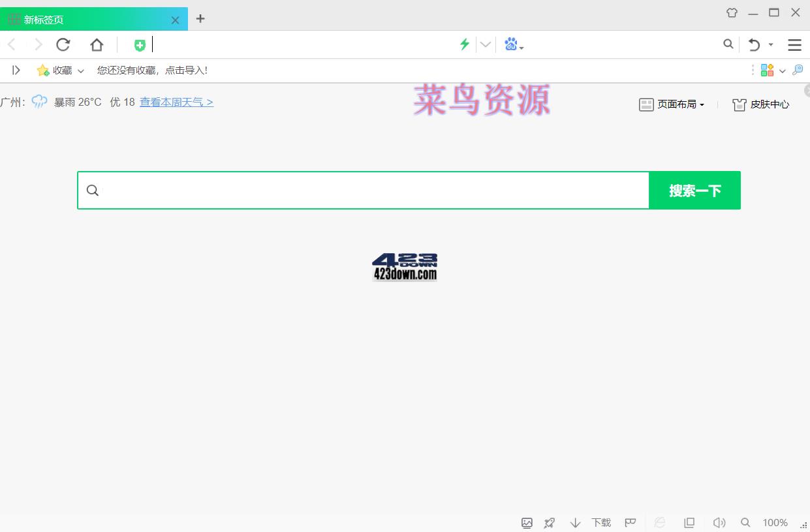
Task: Open the 页面布局 layout dropdown
Action: click(x=674, y=104)
